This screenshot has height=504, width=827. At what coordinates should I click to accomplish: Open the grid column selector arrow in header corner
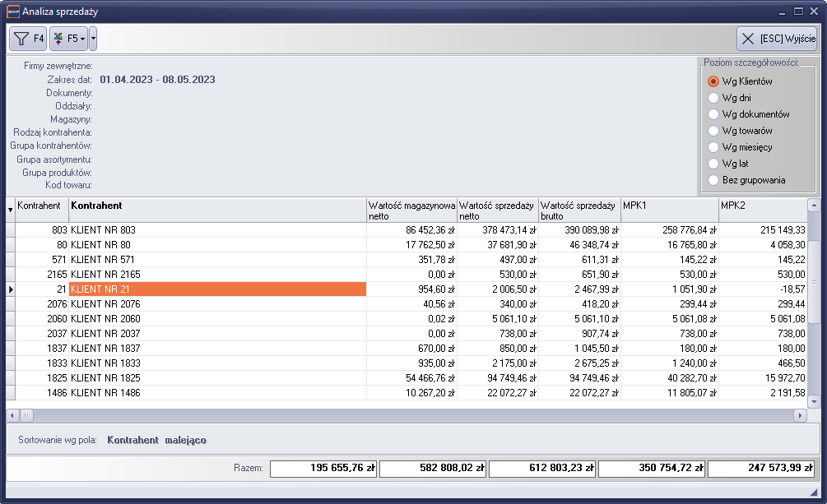pos(10,210)
